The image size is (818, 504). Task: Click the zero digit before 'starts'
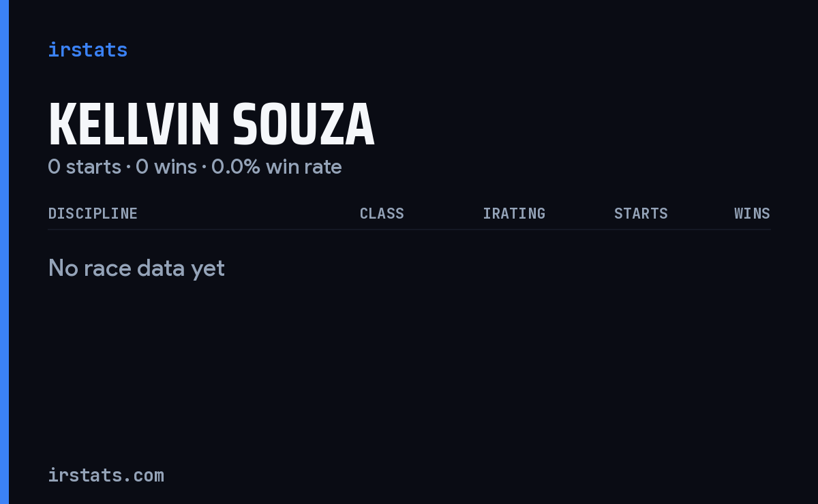click(x=54, y=167)
